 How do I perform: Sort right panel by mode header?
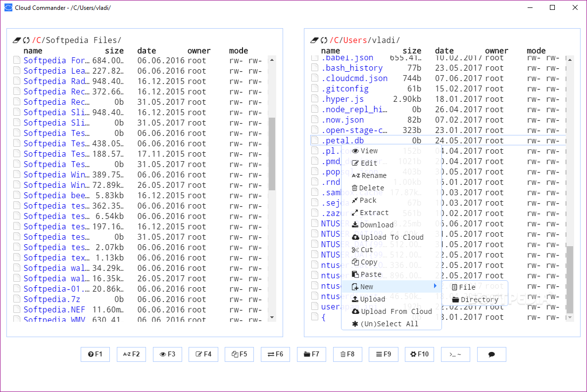[536, 50]
